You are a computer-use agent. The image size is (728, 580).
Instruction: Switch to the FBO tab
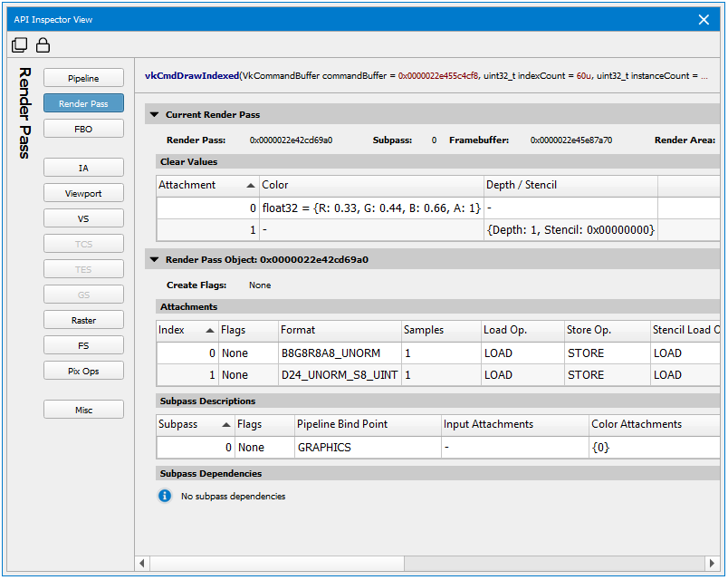point(83,130)
